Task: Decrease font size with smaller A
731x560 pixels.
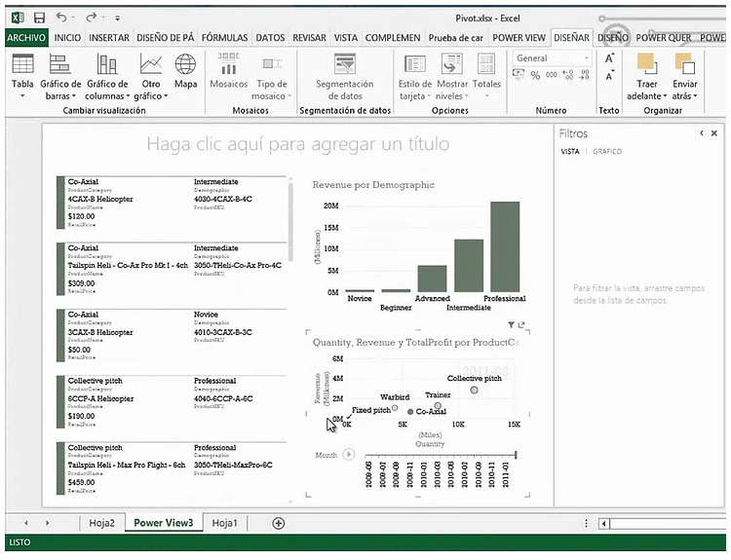Action: [609, 75]
